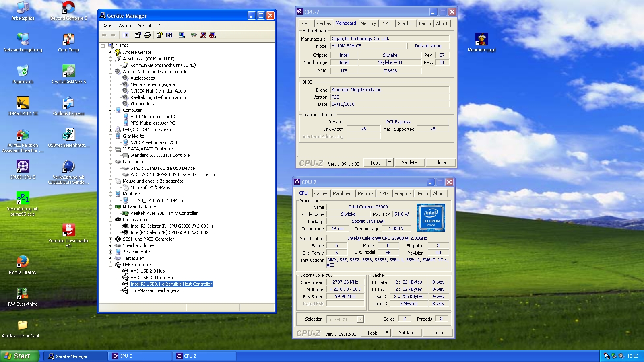Click Validate in the Processor CPU-Z window

coord(407,333)
